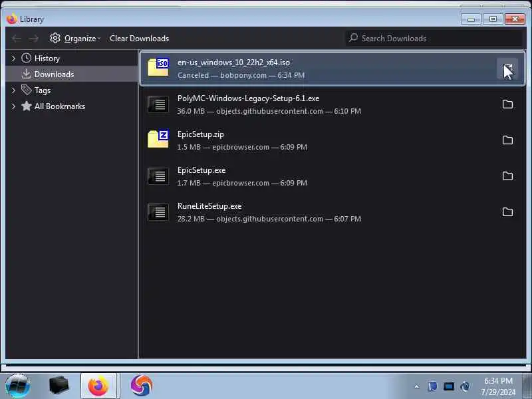The height and width of the screenshot is (399, 532).
Task: Minimize the Library window
Action: click(x=471, y=19)
